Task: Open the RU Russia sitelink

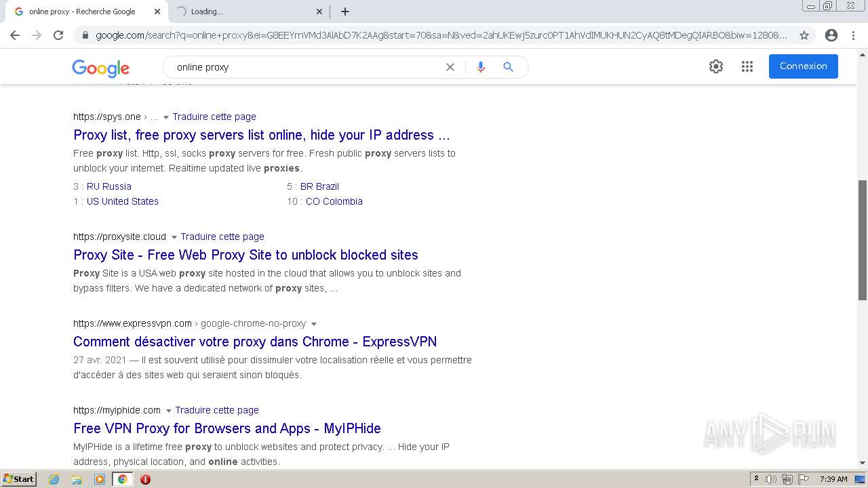Action: [x=109, y=186]
